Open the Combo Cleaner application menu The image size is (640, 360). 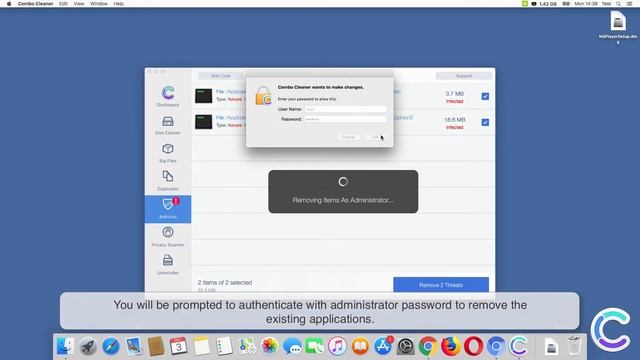(x=36, y=4)
